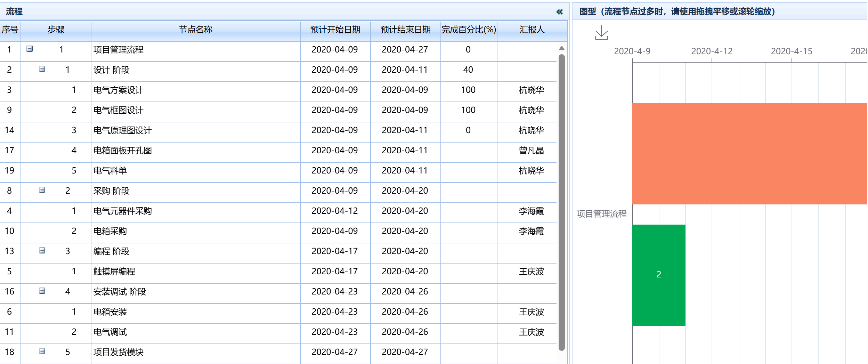Collapse the 项目发货模块 tree node
The image size is (868, 364).
point(42,351)
